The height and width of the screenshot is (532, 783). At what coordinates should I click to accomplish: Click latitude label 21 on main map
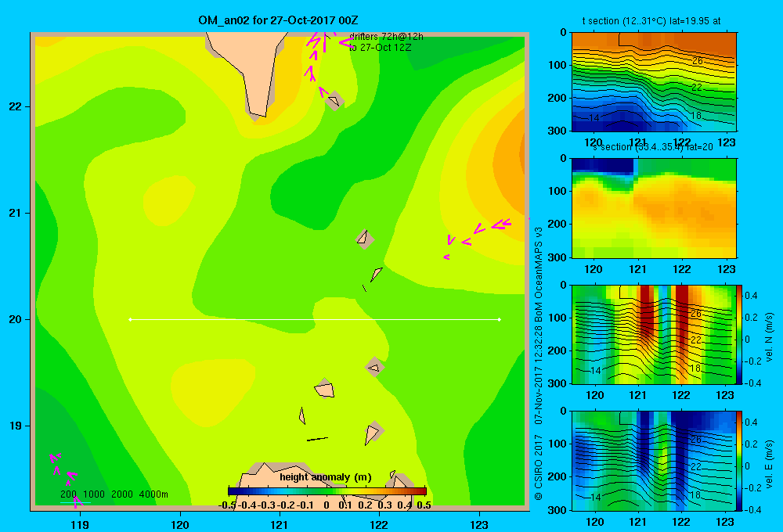pyautogui.click(x=16, y=213)
